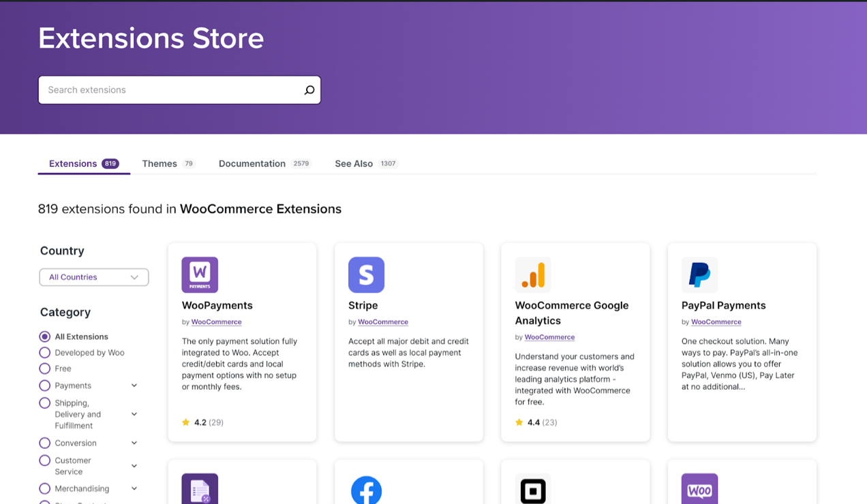The height and width of the screenshot is (504, 867).
Task: Click the WooPayments extension icon
Action: [199, 274]
